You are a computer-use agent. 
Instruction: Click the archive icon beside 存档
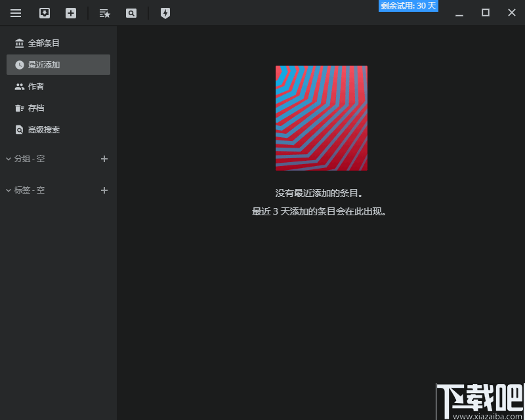(20, 108)
